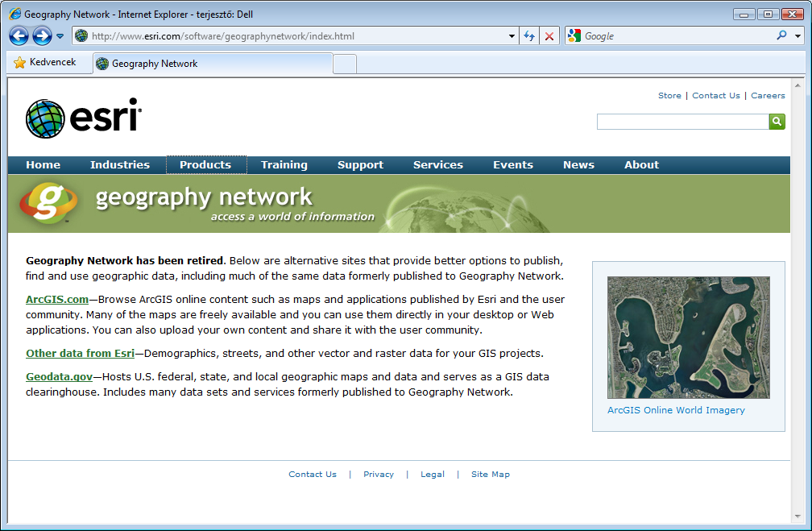Open the Careers link
Screen dimensions: 812x531
pyautogui.click(x=768, y=95)
